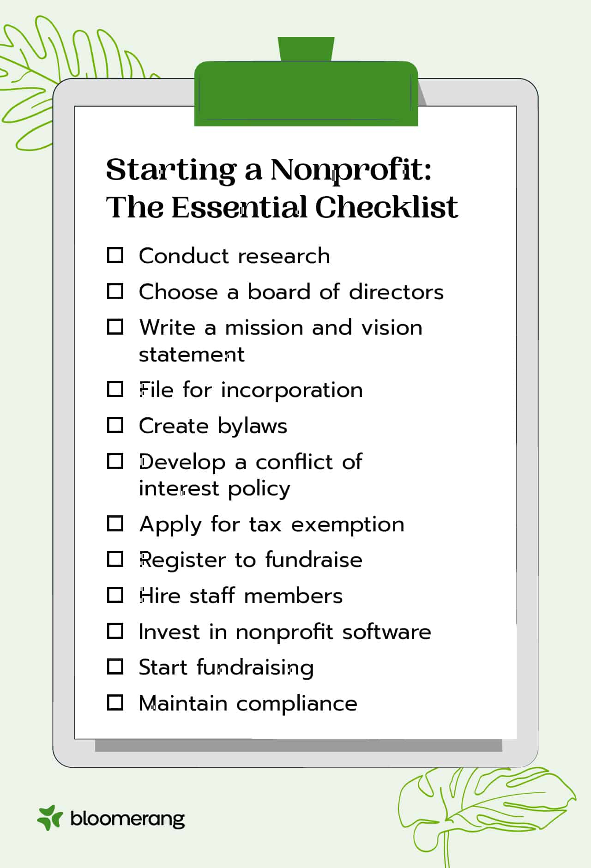
Task: Tick the "Choose a board of directors" checkbox
Action: (115, 291)
